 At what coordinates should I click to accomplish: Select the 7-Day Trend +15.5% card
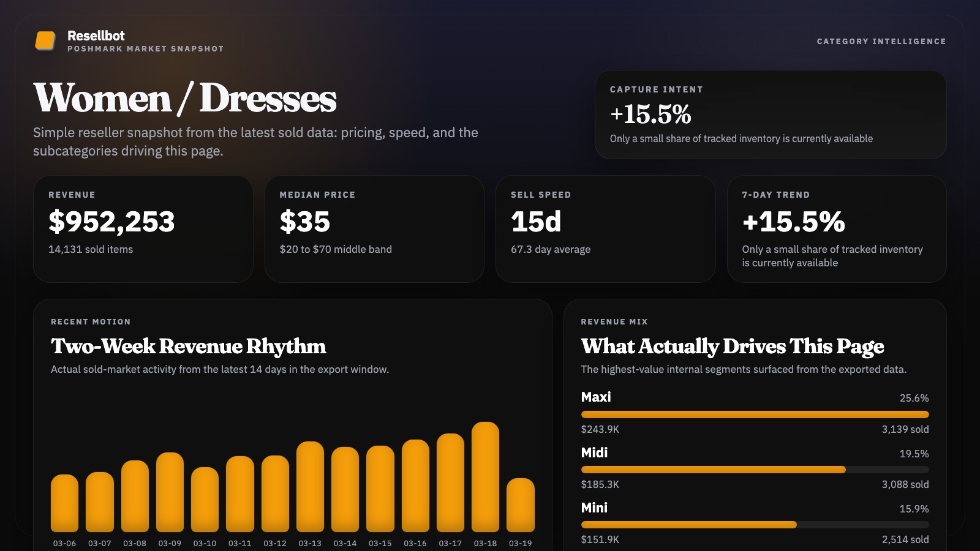point(836,228)
